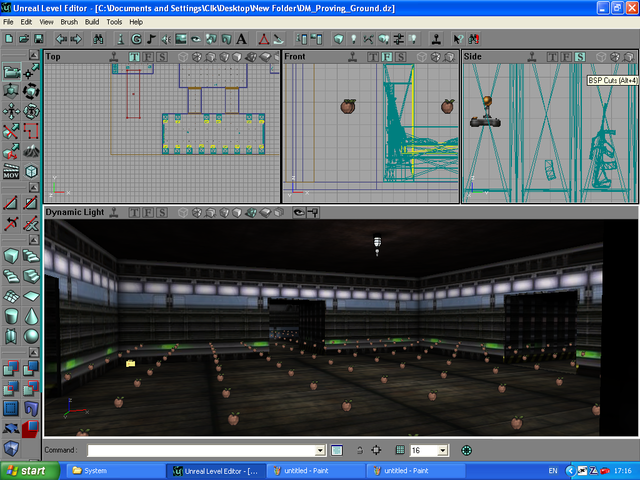Screen dimensions: 640x480
Task: Select the Camera Movement tool
Action: (x=11, y=72)
